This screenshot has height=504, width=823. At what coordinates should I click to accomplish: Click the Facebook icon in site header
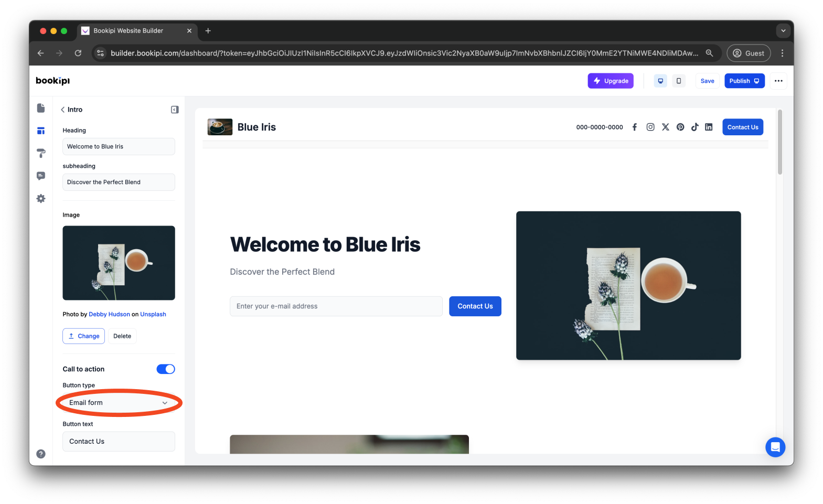[635, 127]
